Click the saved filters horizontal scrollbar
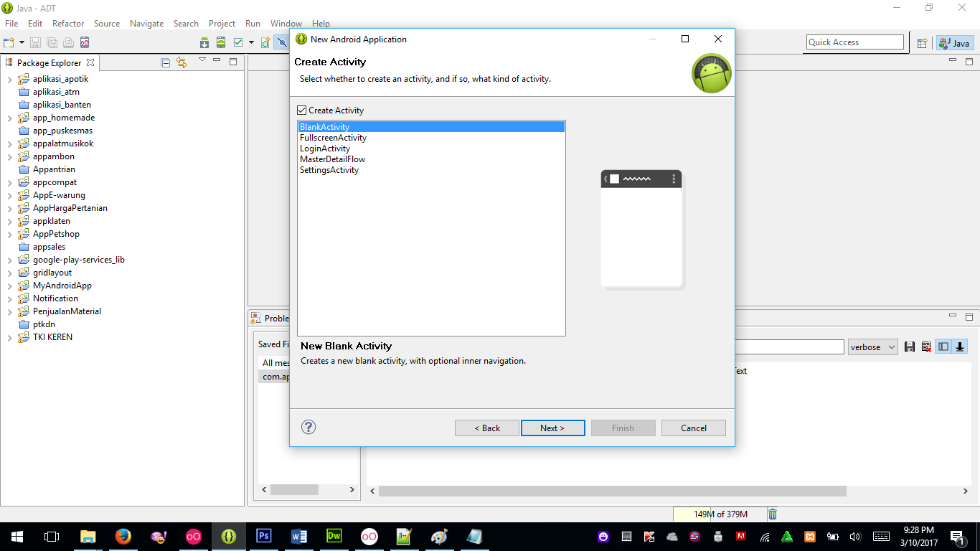Viewport: 980px width, 551px height. pyautogui.click(x=293, y=490)
